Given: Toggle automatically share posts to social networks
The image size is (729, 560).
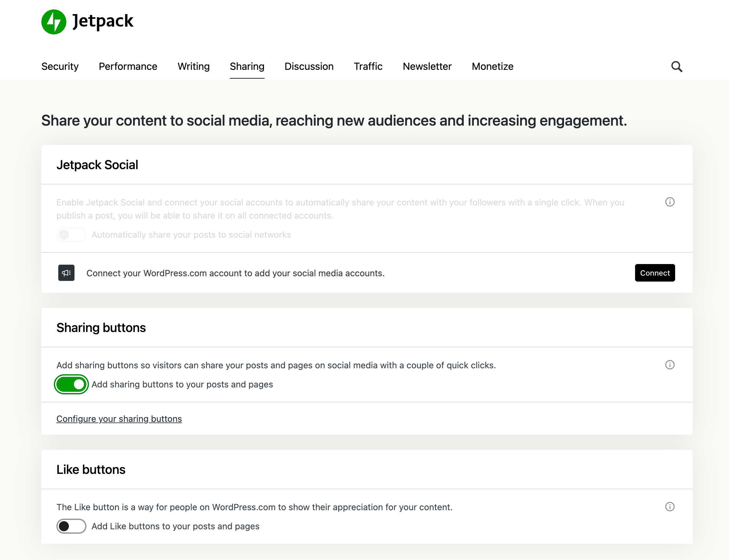Looking at the screenshot, I should pyautogui.click(x=71, y=235).
